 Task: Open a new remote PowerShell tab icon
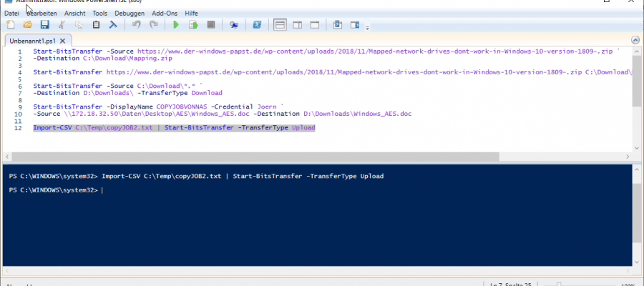click(233, 25)
